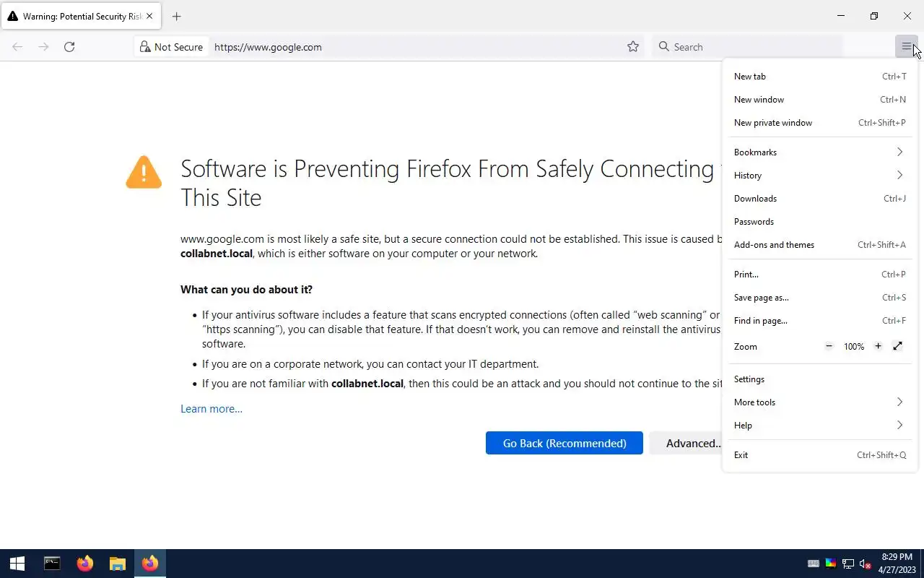Screen dimensions: 924x578
Task: Click the forward navigation arrow
Action: tap(43, 47)
